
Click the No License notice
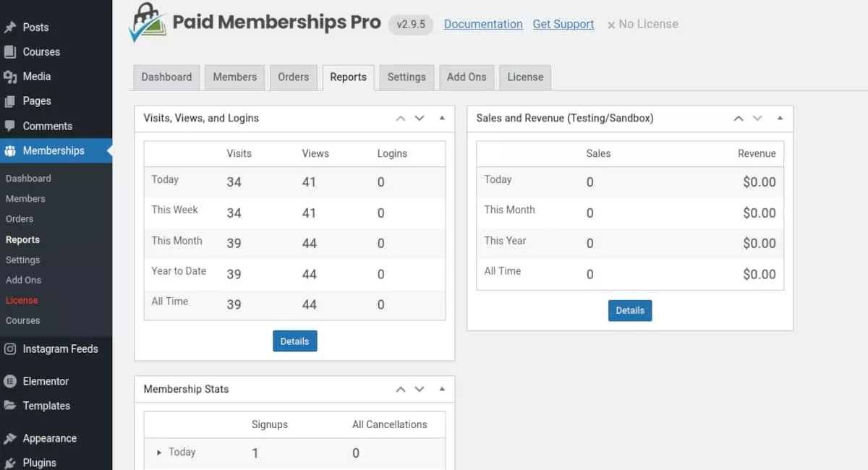tap(642, 25)
